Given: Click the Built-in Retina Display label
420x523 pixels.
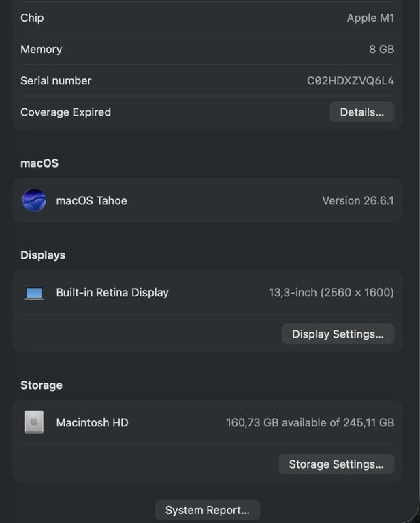Looking at the screenshot, I should click(112, 293).
